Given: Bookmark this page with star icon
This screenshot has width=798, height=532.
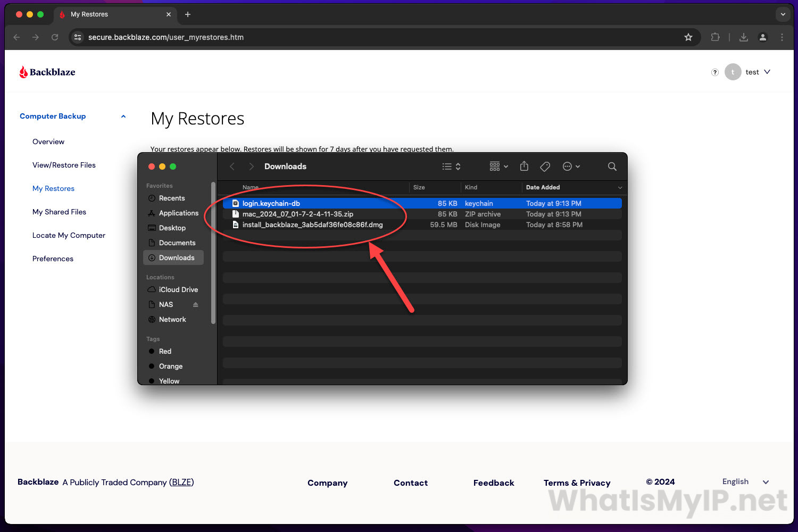Looking at the screenshot, I should 688,37.
